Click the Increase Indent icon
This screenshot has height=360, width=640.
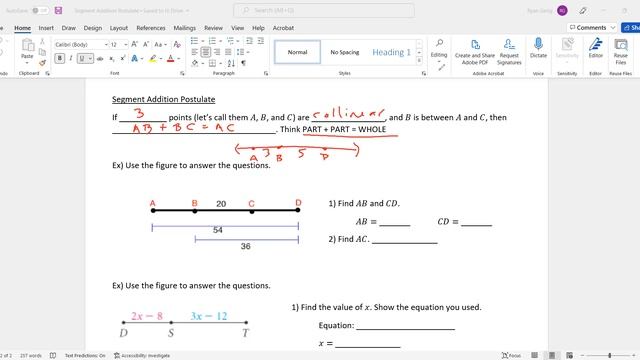(260, 41)
